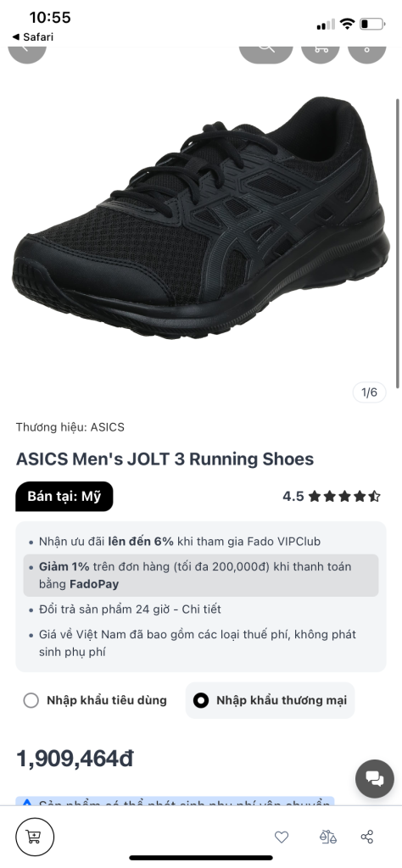The width and height of the screenshot is (402, 868).
Task: Open the live chat bubble
Action: (375, 779)
